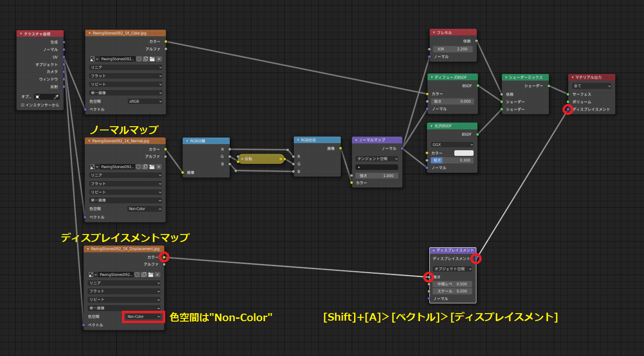Image resolution: width=644 pixels, height=356 pixels.
Task: Open Non-Color dropdown in Normal texture node
Action: (x=145, y=209)
